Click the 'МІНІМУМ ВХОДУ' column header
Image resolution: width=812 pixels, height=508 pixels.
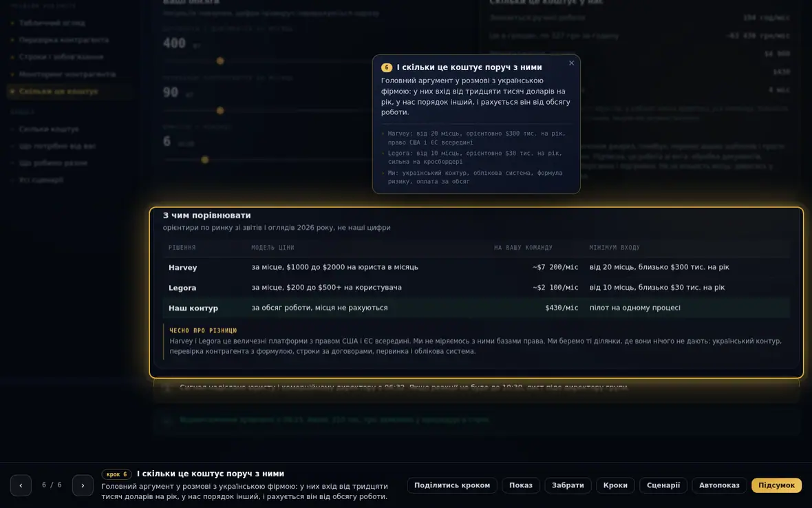click(x=615, y=248)
